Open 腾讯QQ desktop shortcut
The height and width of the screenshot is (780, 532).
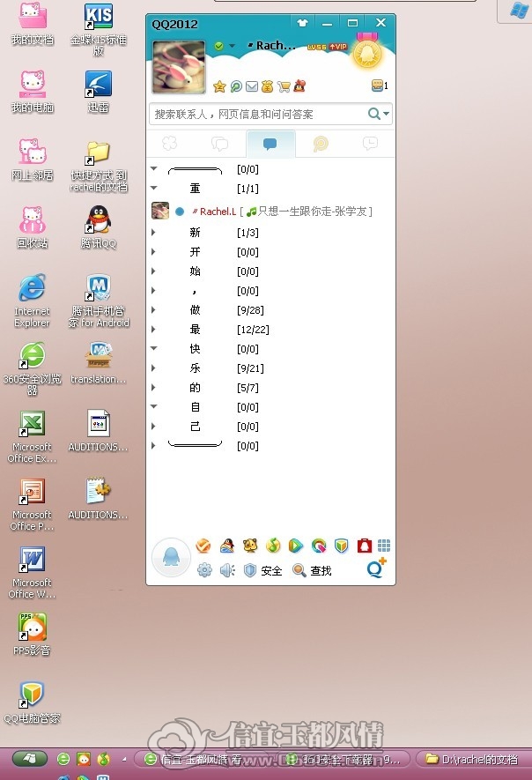tap(99, 227)
